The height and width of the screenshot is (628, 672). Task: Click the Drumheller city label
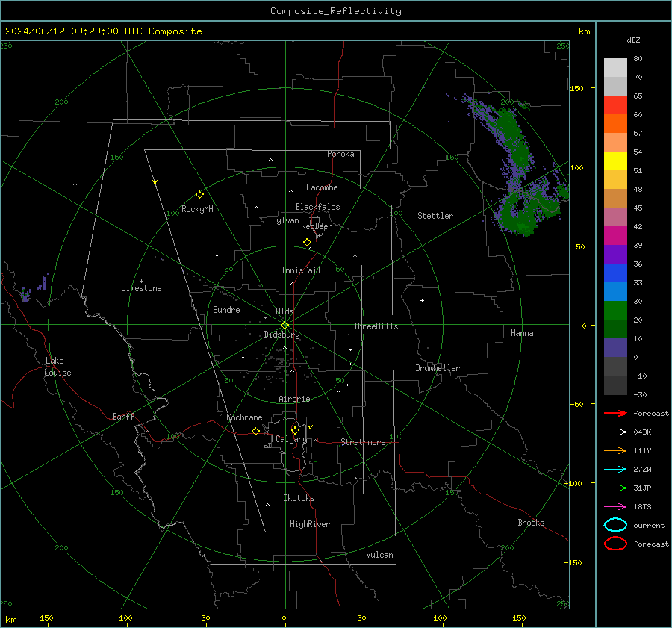click(x=438, y=368)
